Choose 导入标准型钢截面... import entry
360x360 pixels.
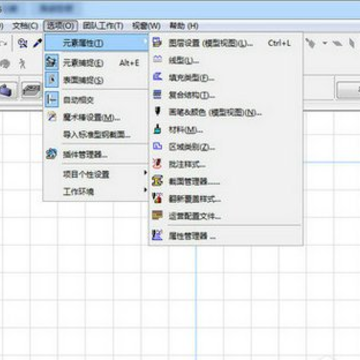click(x=97, y=135)
